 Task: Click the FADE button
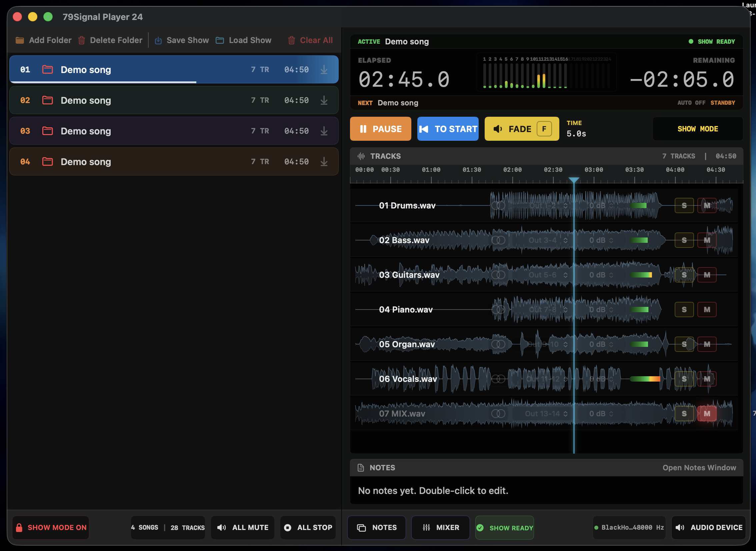click(x=522, y=129)
